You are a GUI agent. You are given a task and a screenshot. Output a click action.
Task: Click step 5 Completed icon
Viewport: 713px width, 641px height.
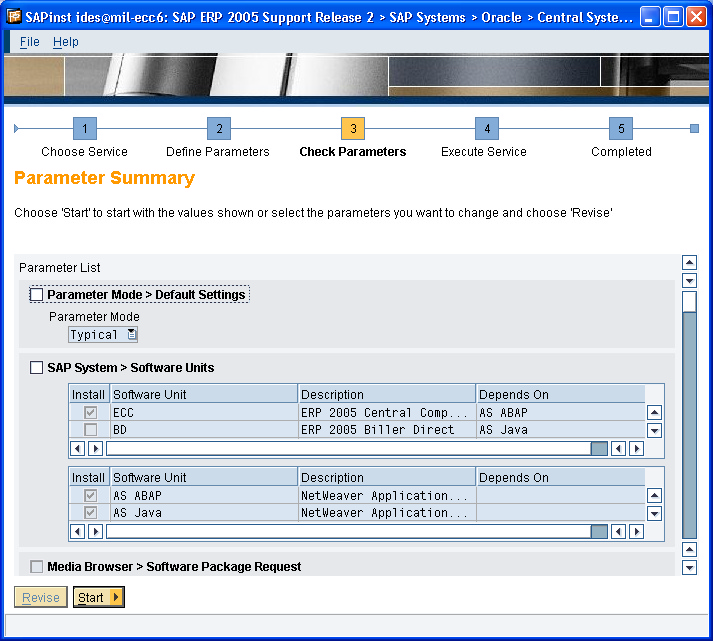click(620, 129)
